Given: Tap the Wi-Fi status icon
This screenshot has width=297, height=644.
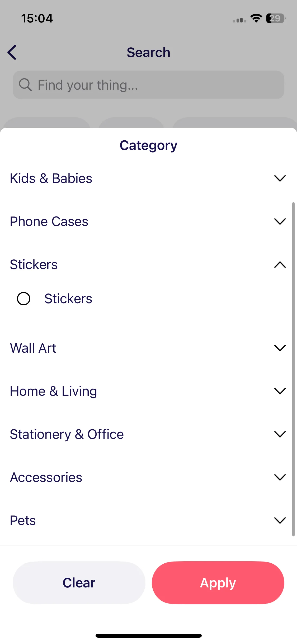Looking at the screenshot, I should click(256, 18).
